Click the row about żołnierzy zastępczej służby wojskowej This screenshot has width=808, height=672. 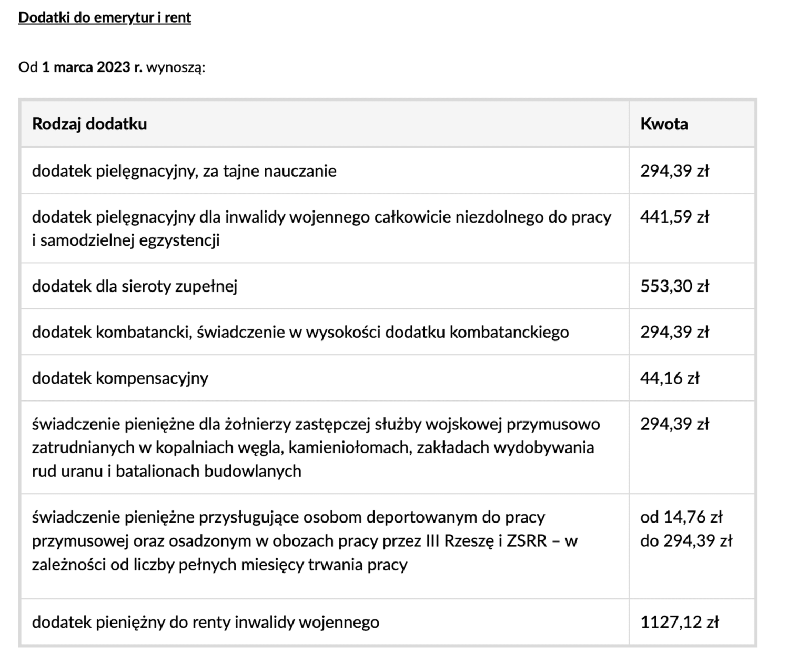pos(316,447)
